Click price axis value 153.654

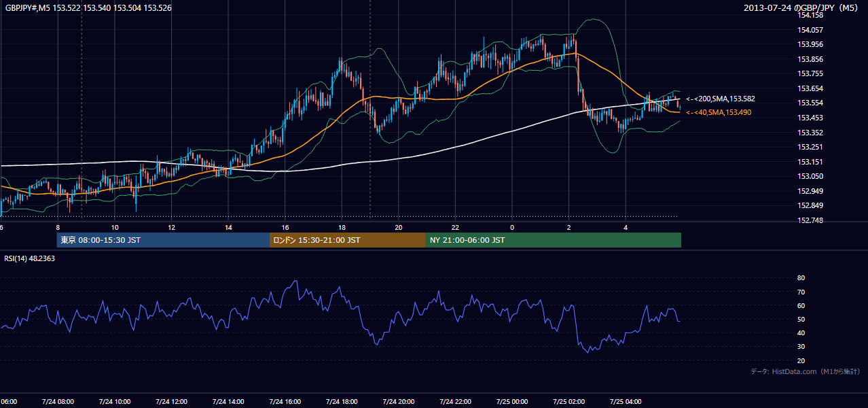click(810, 88)
